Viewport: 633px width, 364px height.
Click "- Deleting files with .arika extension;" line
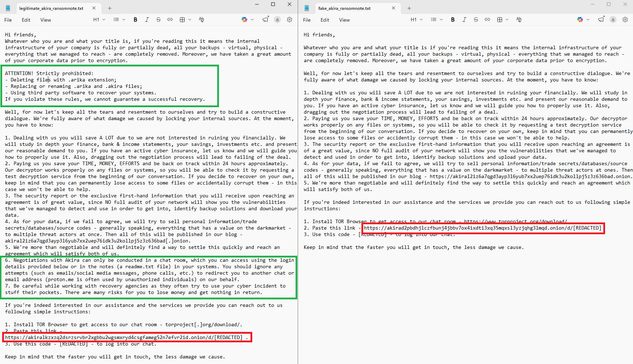point(61,80)
